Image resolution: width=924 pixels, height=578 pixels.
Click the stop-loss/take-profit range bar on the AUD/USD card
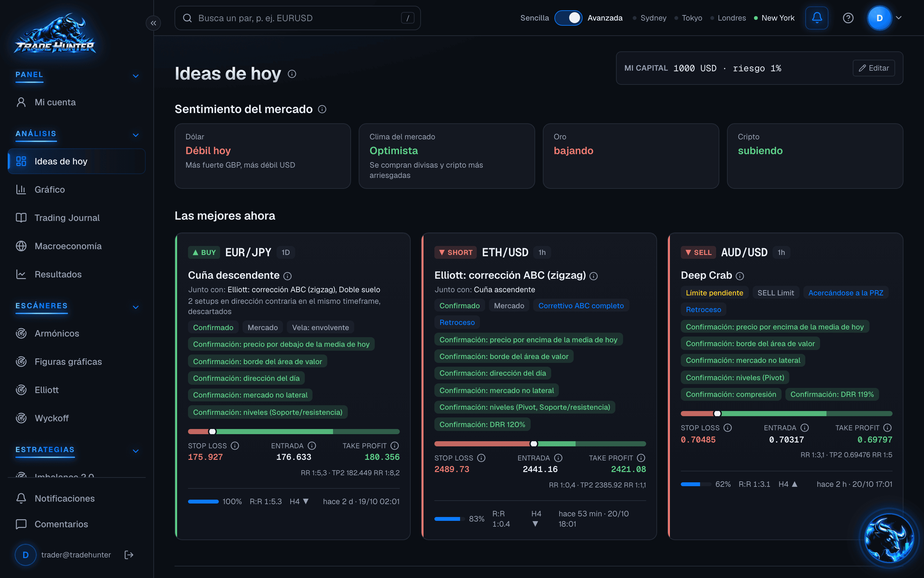[786, 414]
